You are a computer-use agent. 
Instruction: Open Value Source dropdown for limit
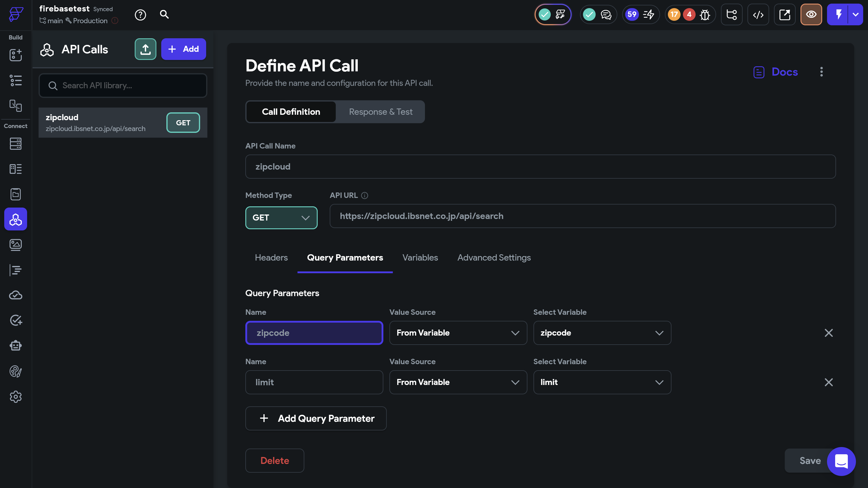coord(458,382)
